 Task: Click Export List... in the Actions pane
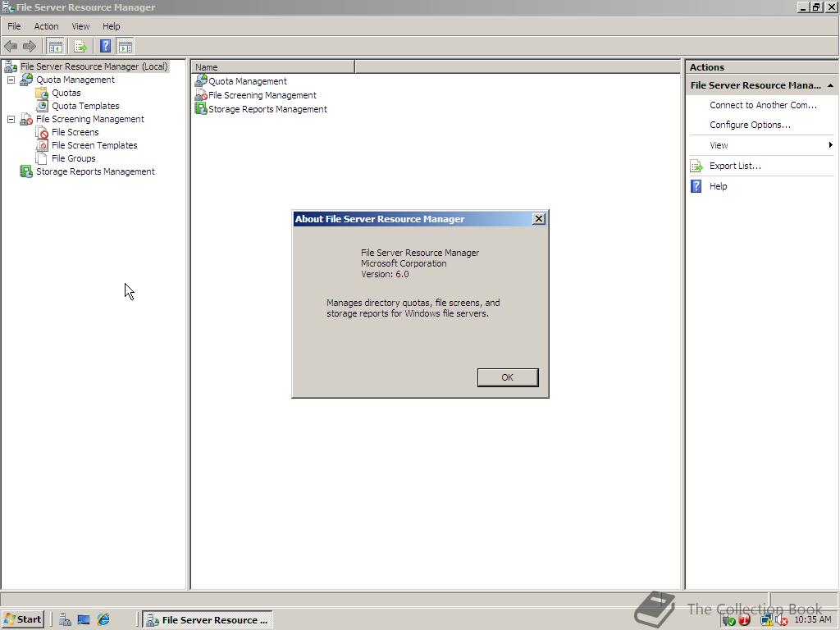click(735, 166)
